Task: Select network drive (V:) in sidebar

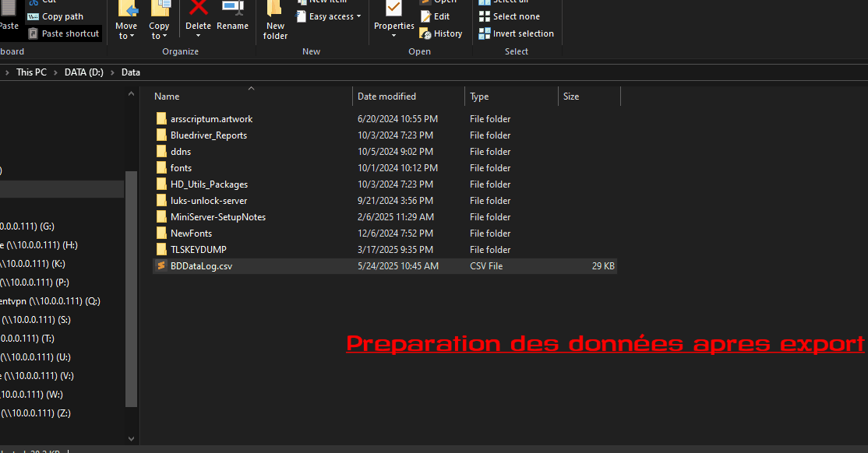Action: pos(37,376)
